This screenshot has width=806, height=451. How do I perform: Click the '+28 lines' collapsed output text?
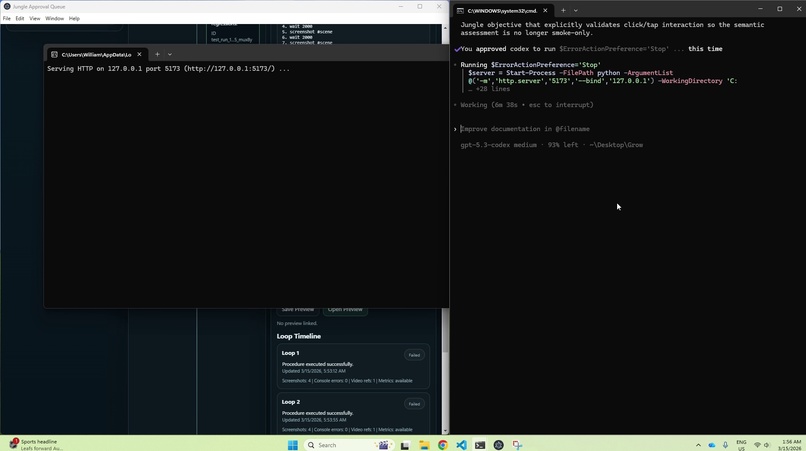pos(489,89)
